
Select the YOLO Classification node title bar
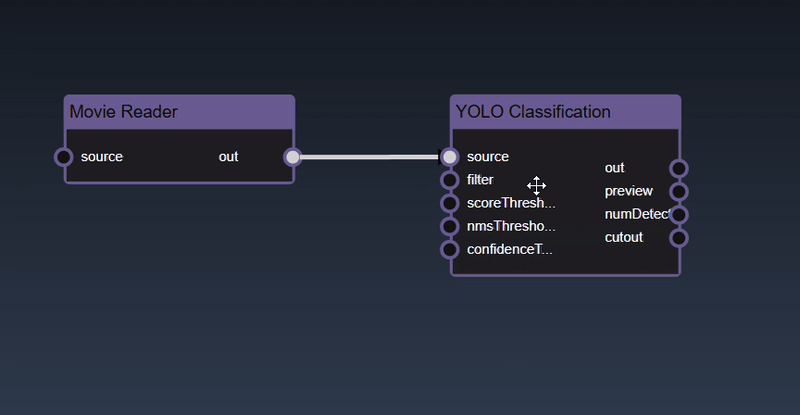[565, 112]
